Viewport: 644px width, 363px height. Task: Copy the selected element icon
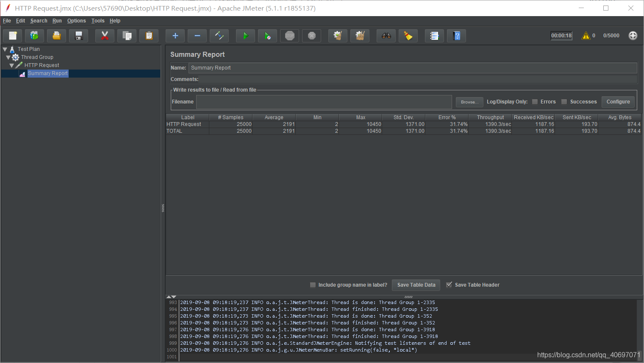tap(127, 36)
